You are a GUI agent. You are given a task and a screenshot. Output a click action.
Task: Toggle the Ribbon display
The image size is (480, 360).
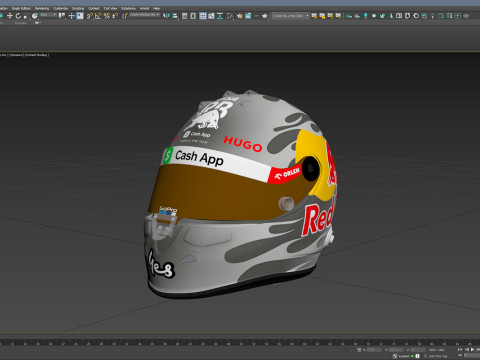coord(203,16)
